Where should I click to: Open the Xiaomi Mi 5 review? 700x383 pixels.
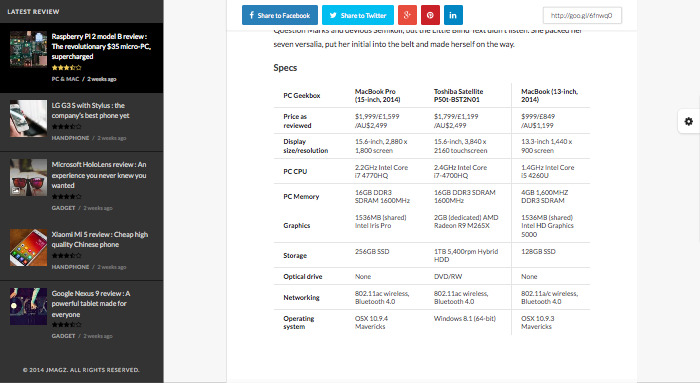(100, 239)
